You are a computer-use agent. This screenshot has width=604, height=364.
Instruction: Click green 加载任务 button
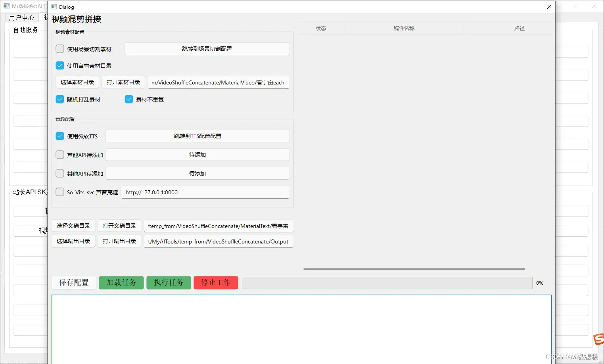(121, 283)
